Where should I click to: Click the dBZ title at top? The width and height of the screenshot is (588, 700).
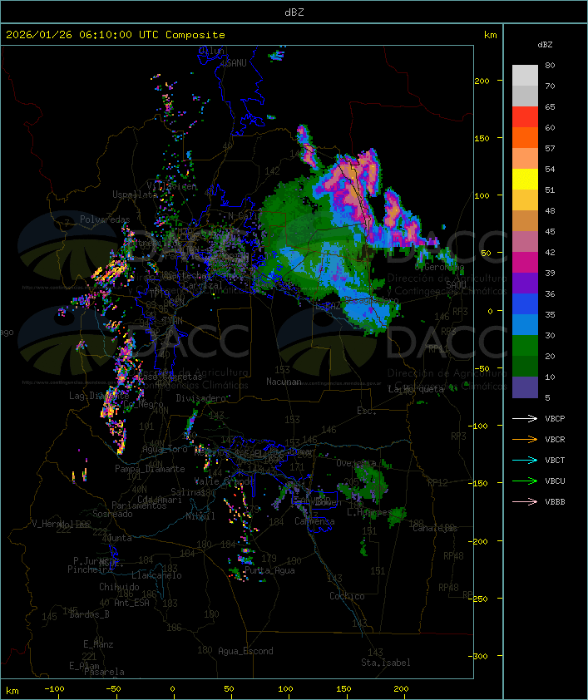coord(294,12)
